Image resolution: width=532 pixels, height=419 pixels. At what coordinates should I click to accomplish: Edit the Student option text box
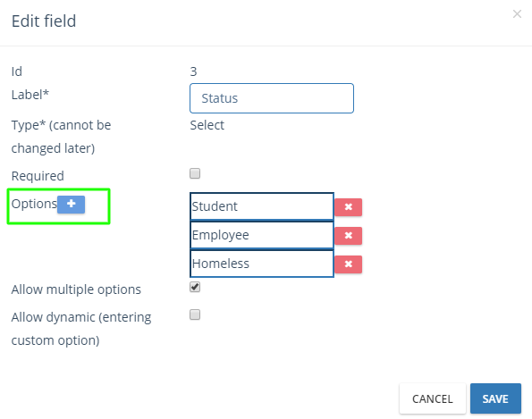pyautogui.click(x=262, y=206)
